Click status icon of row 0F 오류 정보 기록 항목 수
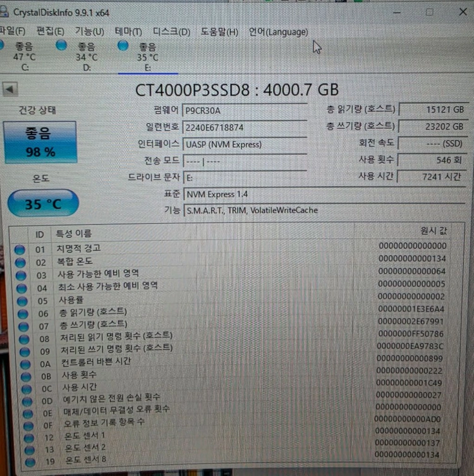The width and height of the screenshot is (474, 476). point(28,425)
